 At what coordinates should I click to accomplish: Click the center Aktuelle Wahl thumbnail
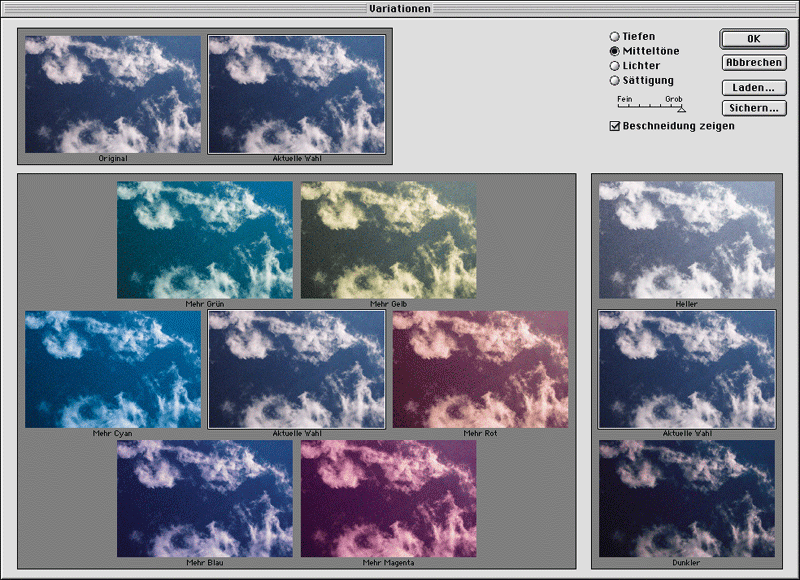296,369
